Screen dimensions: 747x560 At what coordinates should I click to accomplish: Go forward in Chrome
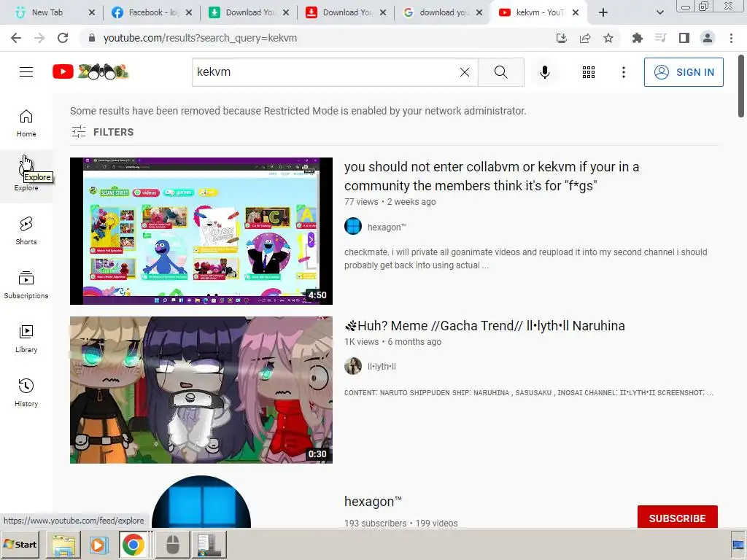[x=39, y=38]
